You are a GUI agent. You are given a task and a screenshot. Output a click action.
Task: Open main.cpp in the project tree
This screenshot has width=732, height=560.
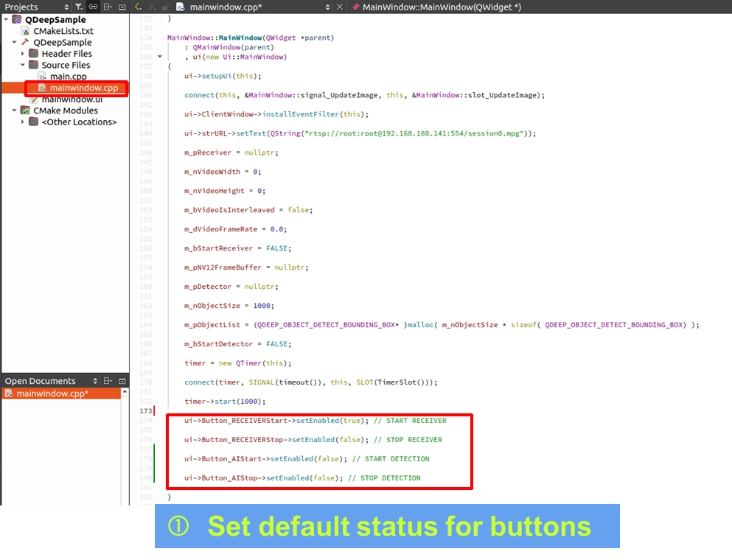tap(68, 76)
